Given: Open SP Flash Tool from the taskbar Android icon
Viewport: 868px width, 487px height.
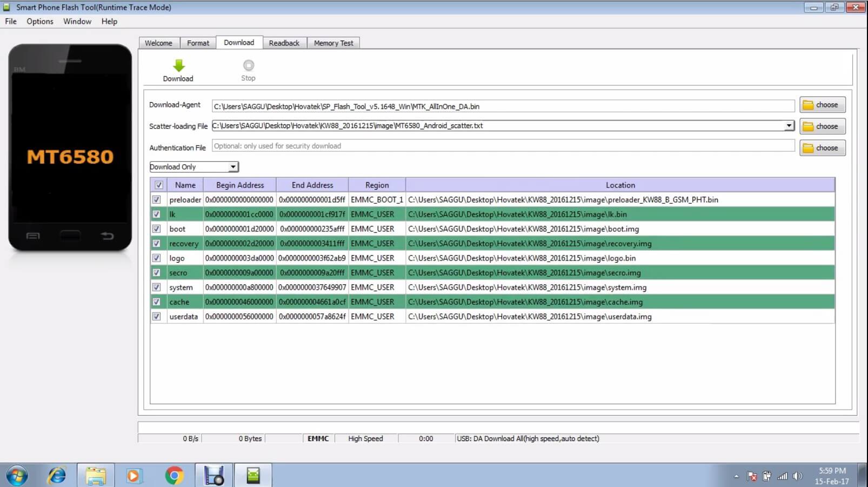Looking at the screenshot, I should point(253,475).
